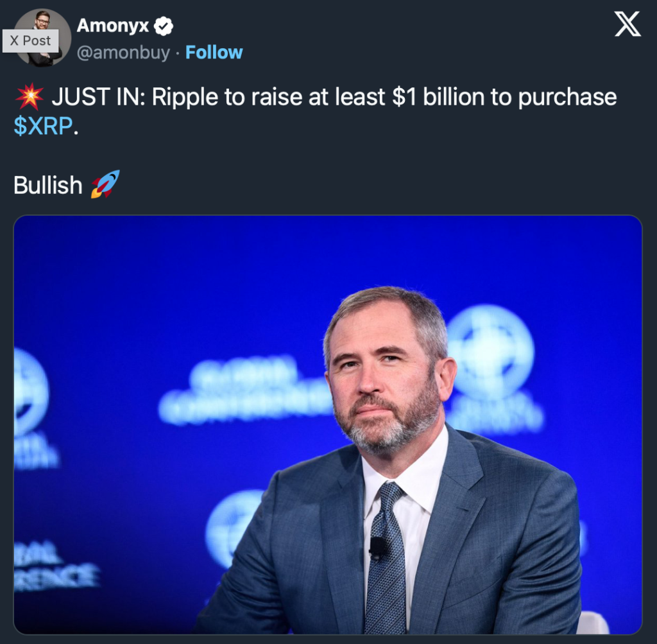Click the X Post tooltip label
Screen dimensions: 657x644
point(30,40)
